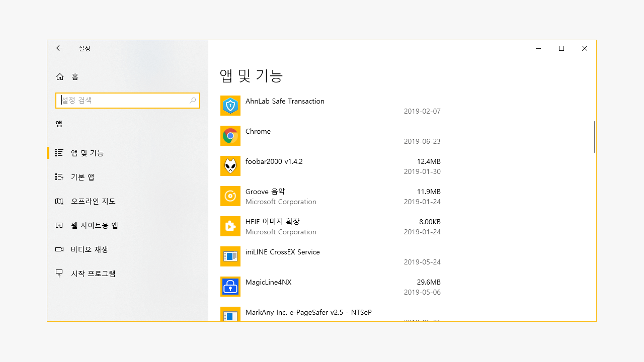
Task: Click the 29.6MB size value
Action: (429, 282)
